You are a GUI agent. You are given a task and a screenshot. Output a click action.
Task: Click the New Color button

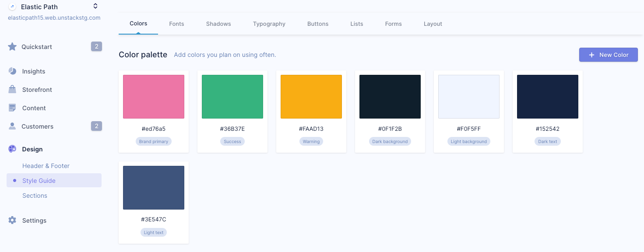[608, 55]
